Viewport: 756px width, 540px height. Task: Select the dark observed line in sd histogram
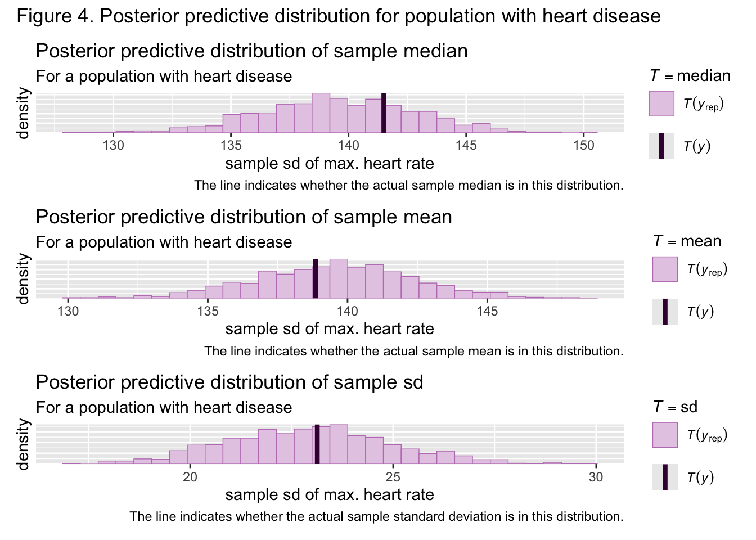coord(317,444)
